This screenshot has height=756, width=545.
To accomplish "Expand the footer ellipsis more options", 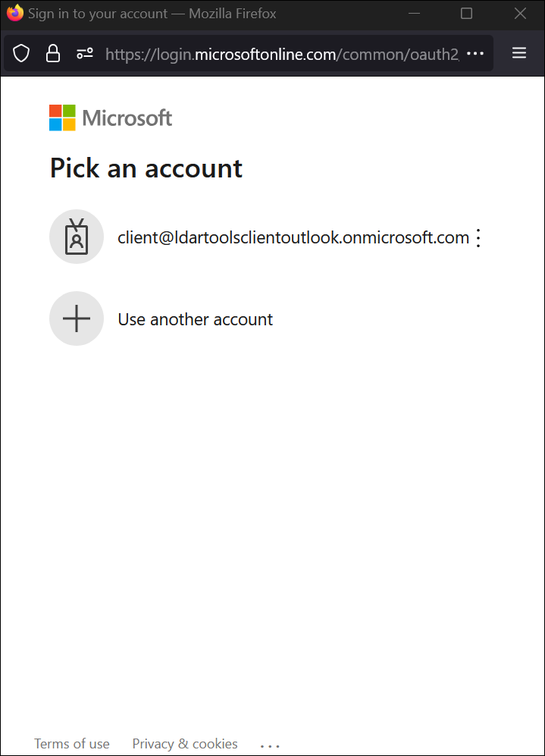I will (270, 746).
